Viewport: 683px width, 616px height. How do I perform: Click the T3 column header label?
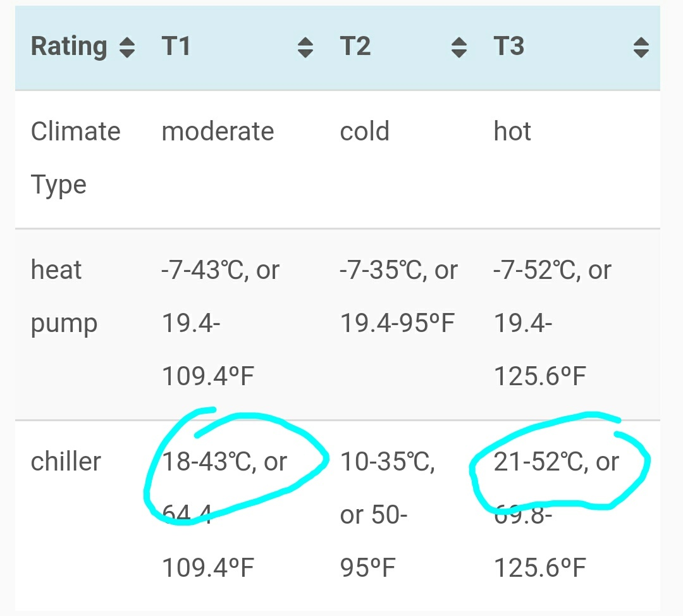(508, 46)
